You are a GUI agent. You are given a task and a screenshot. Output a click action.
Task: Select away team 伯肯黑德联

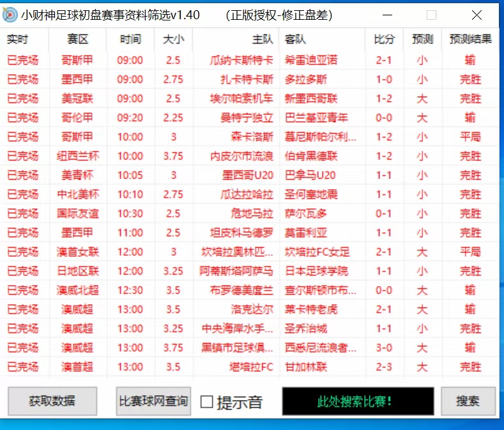(x=311, y=156)
